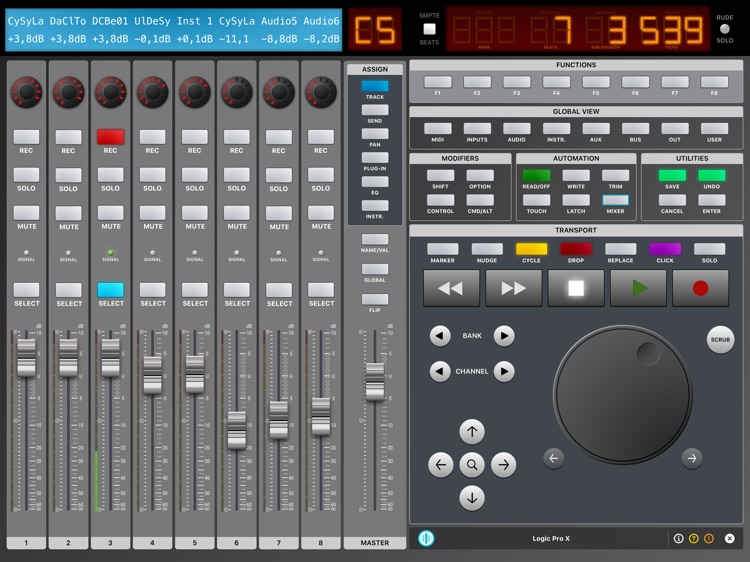Click the info icon in bottom bar
The height and width of the screenshot is (562, 750).
click(x=678, y=538)
